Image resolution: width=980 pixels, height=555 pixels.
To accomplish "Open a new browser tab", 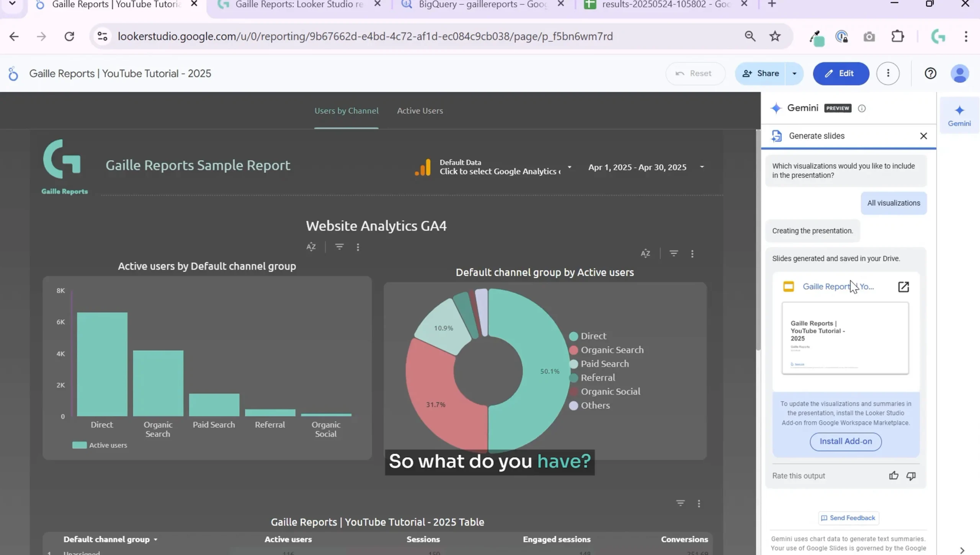I will [x=772, y=4].
